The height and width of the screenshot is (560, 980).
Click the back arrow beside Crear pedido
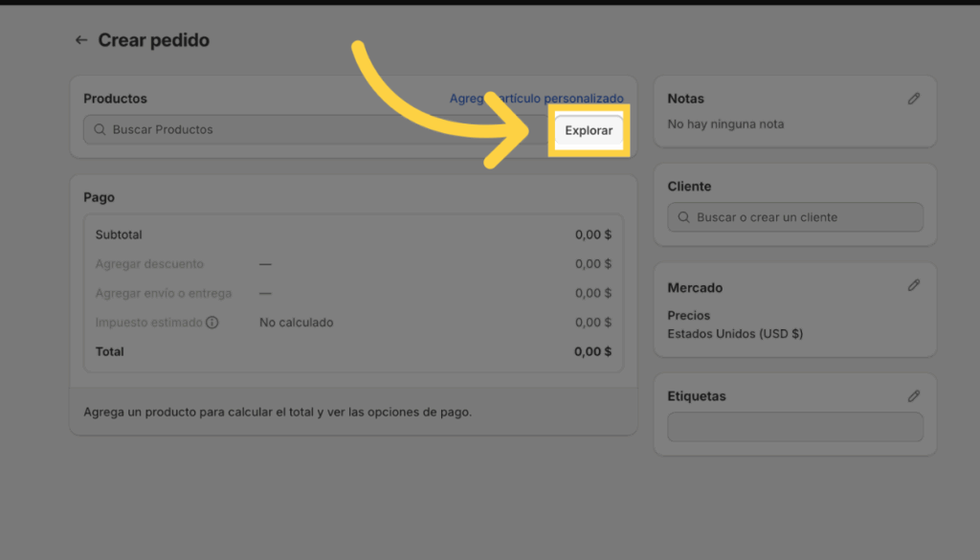[81, 40]
